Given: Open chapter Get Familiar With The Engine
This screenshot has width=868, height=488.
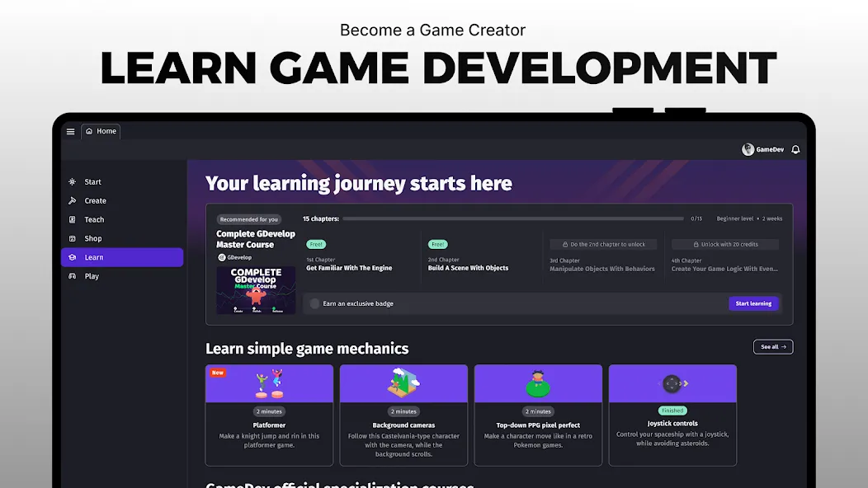Looking at the screenshot, I should tap(349, 268).
